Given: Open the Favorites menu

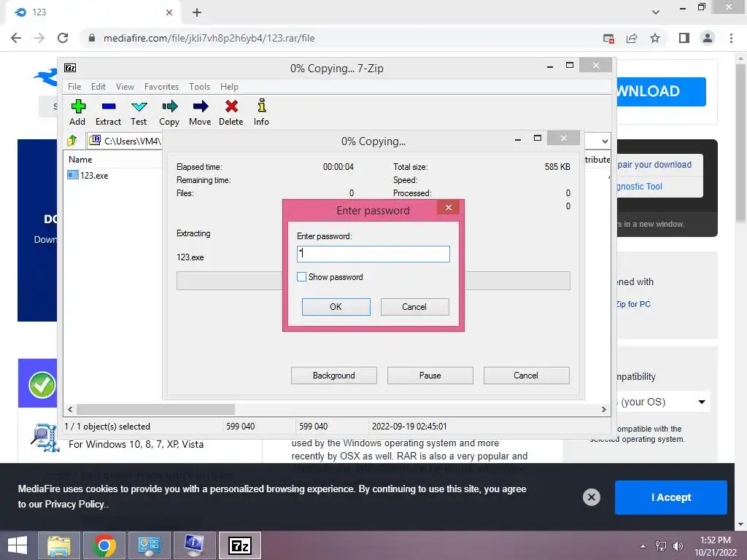Looking at the screenshot, I should [161, 87].
